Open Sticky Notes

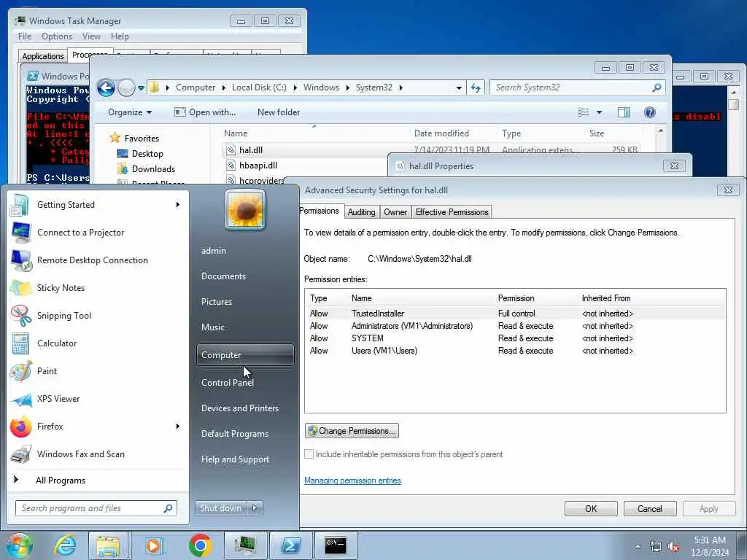coord(98,287)
